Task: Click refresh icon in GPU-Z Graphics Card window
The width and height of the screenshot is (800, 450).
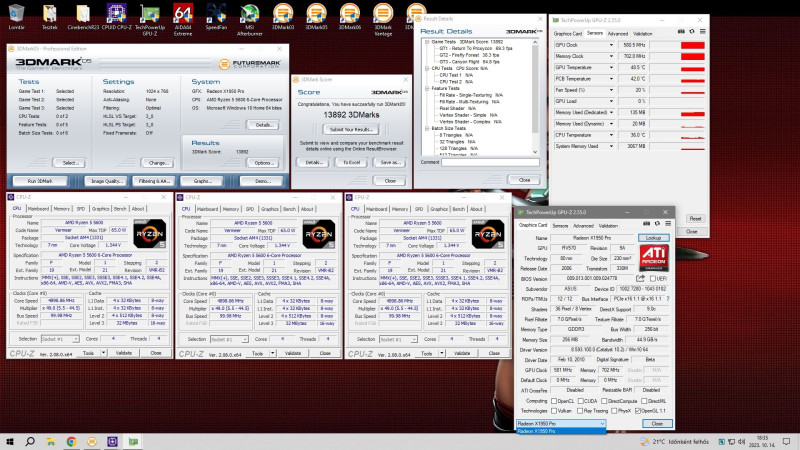Action: (657, 223)
